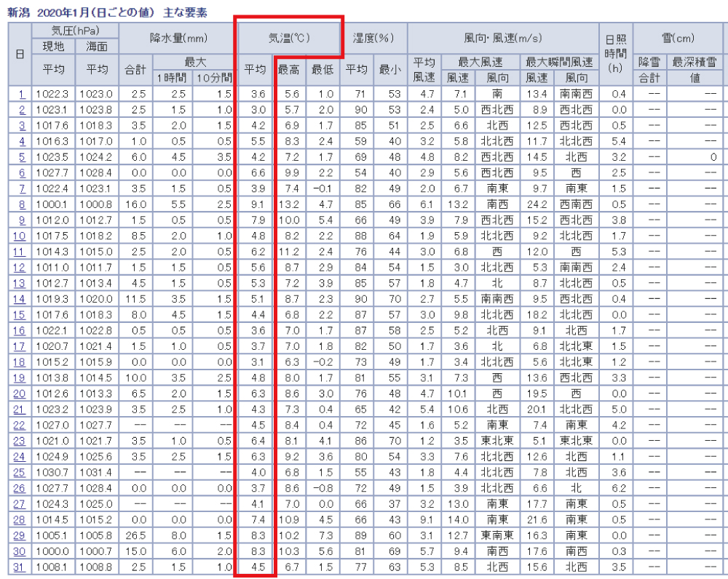Image resolution: width=728 pixels, height=579 pixels.
Task: Click the 湿度(%) column header
Action: pyautogui.click(x=373, y=38)
